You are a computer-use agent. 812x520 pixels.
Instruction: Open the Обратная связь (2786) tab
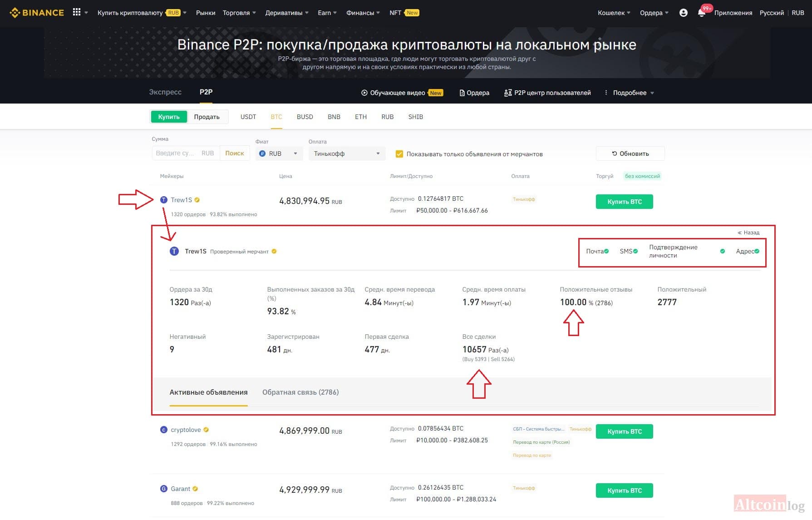click(300, 392)
